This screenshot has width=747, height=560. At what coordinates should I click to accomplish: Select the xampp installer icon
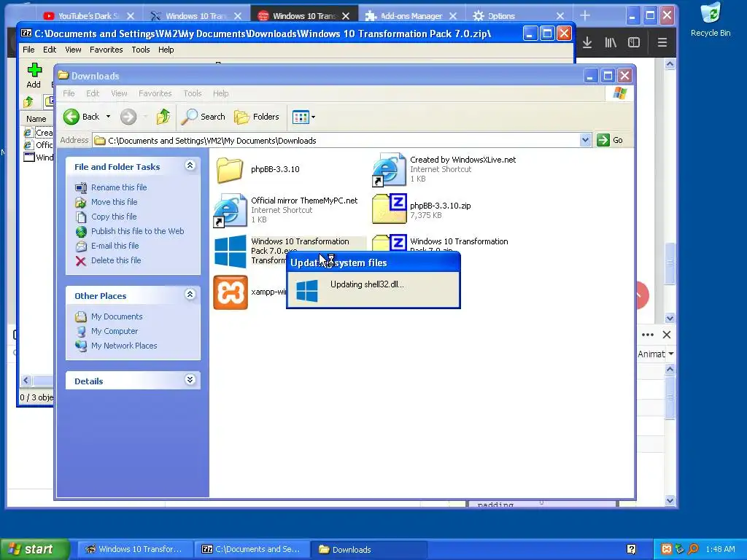pos(230,292)
